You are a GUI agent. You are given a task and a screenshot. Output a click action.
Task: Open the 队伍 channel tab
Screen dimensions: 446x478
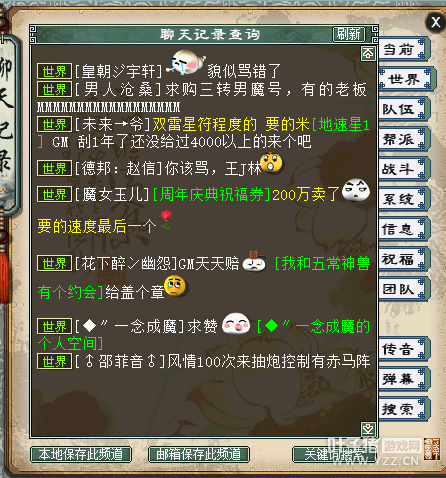[403, 109]
